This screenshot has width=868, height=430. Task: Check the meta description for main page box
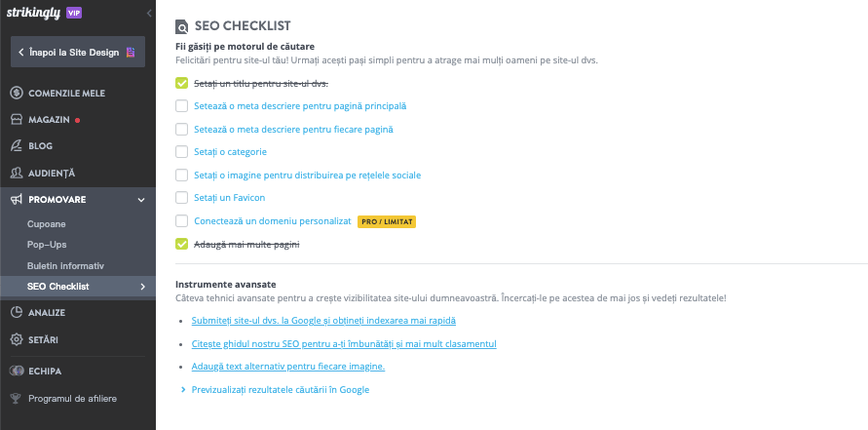pos(181,105)
